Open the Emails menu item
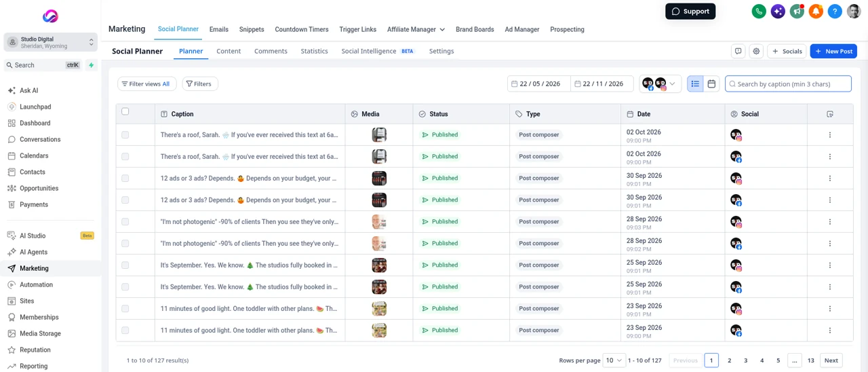The width and height of the screenshot is (868, 372). (x=218, y=30)
